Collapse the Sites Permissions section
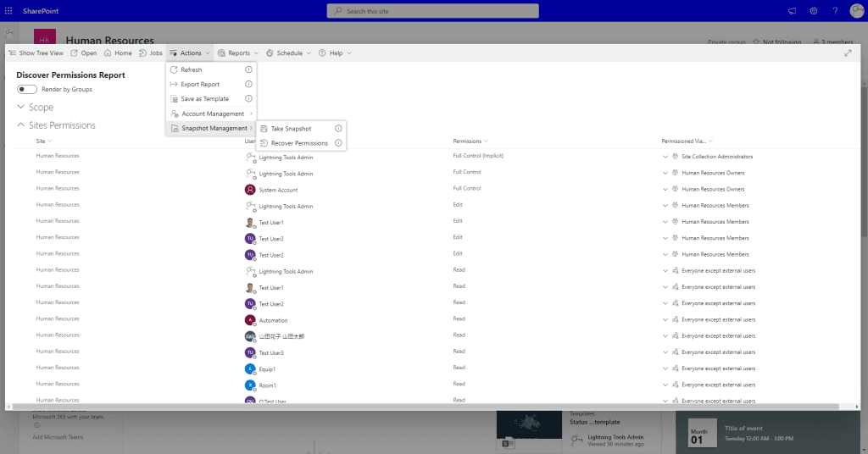The height and width of the screenshot is (454, 868). [x=21, y=125]
